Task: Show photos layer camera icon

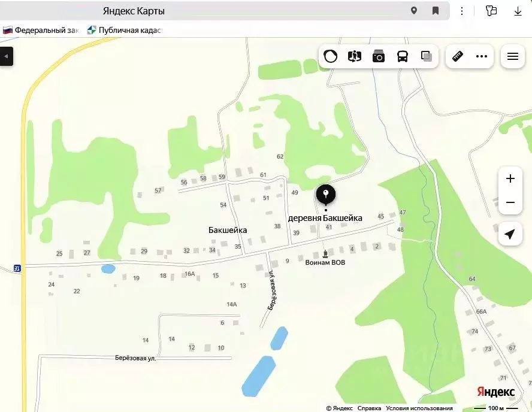Action: point(378,56)
